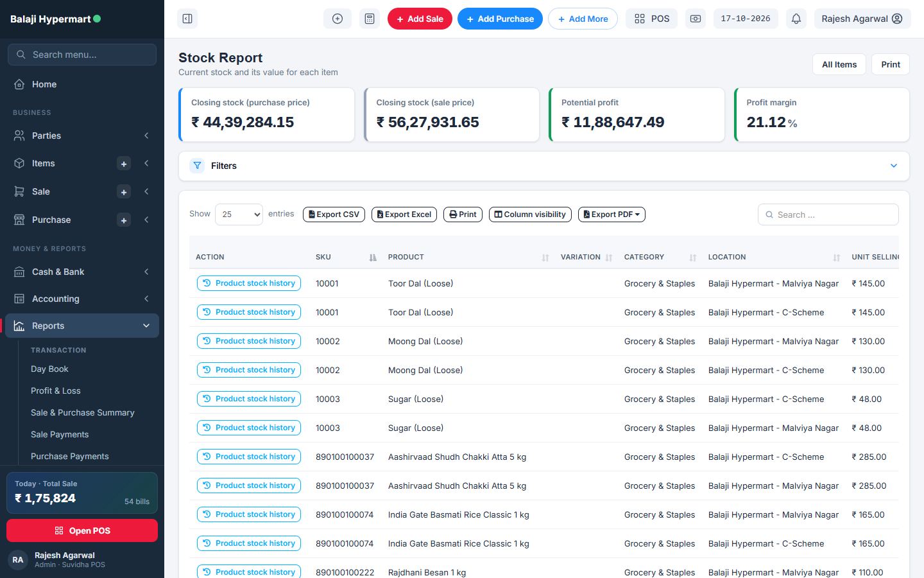924x578 pixels.
Task: Open the calculator icon in top bar
Action: (x=370, y=19)
